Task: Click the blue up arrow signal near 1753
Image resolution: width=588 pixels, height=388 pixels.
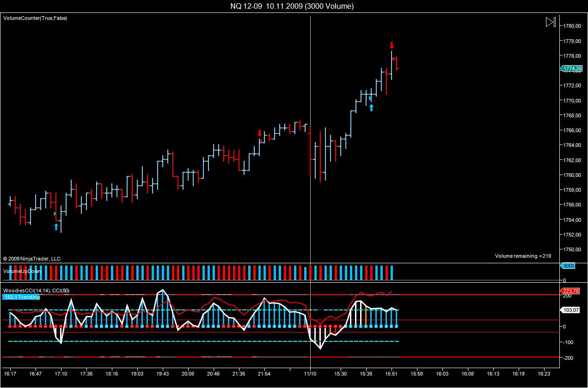Action: tap(56, 226)
